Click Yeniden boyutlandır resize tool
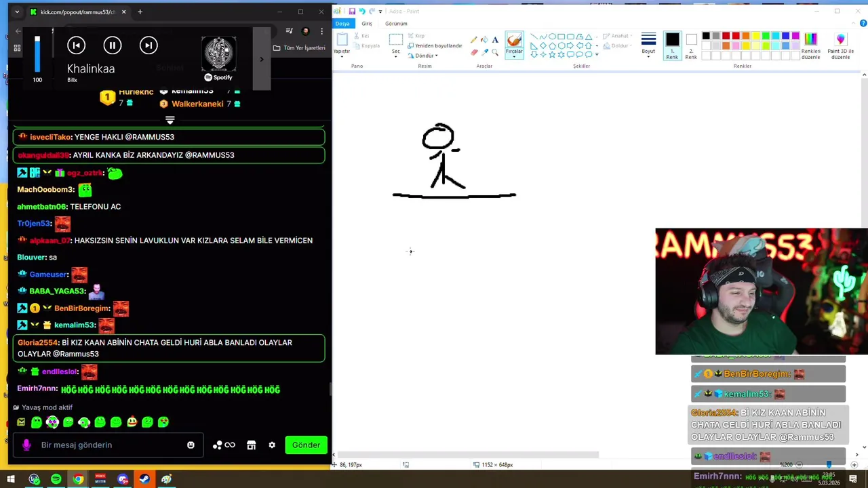This screenshot has width=868, height=488. pyautogui.click(x=435, y=45)
